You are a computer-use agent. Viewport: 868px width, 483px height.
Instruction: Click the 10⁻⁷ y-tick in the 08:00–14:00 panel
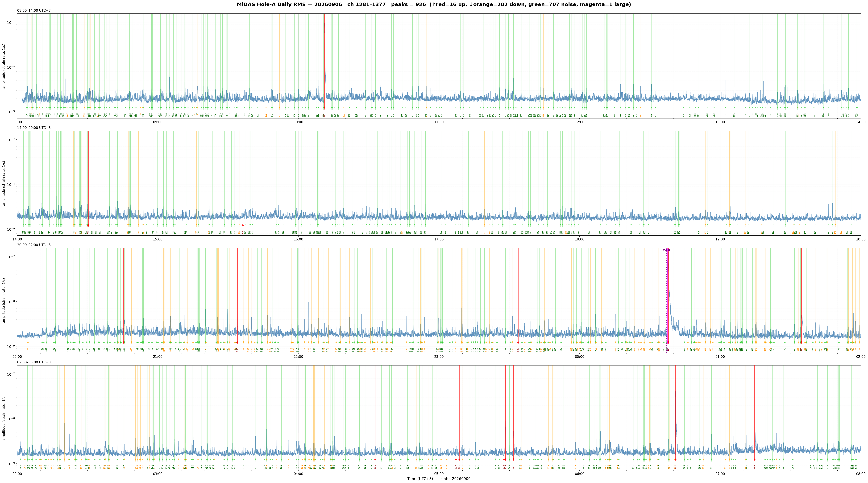coord(11,22)
